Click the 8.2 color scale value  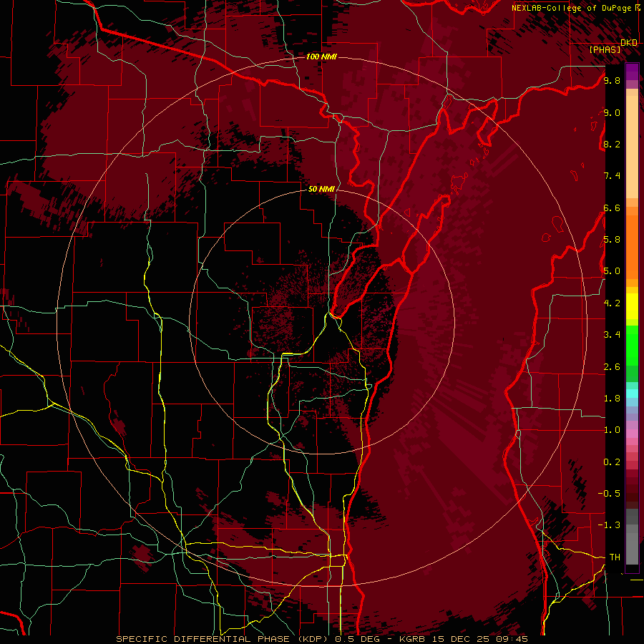tap(612, 144)
